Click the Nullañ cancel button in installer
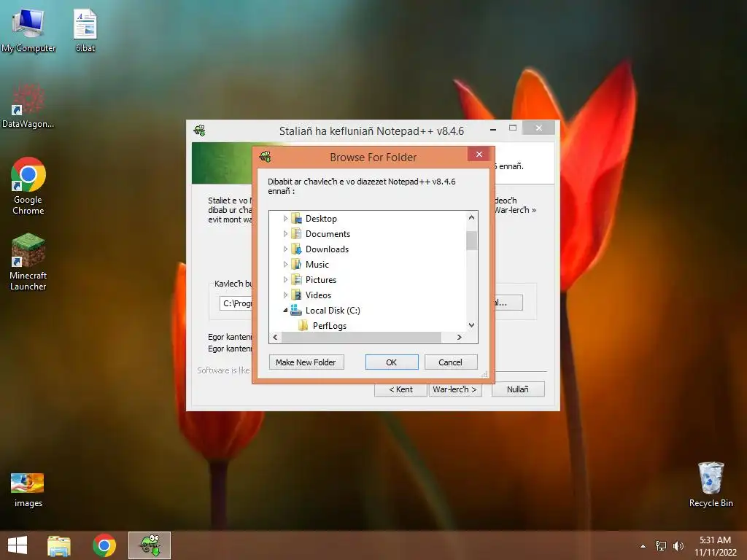This screenshot has width=747, height=560. 518,389
